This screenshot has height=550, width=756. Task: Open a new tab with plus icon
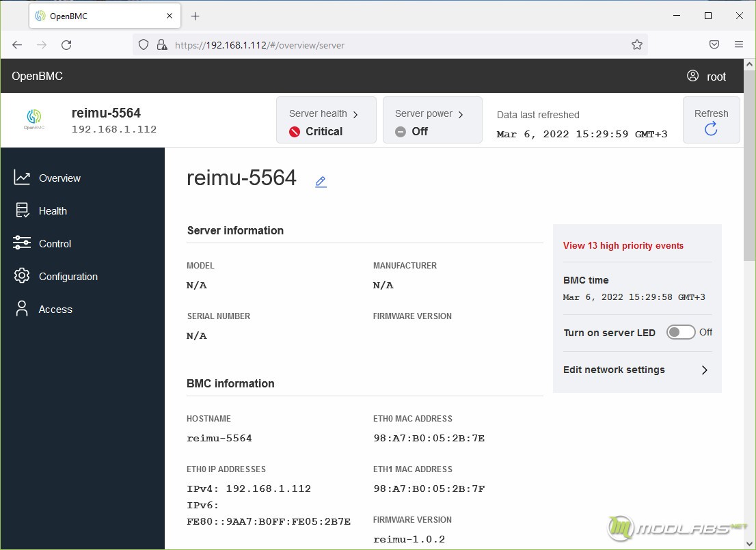coord(195,16)
